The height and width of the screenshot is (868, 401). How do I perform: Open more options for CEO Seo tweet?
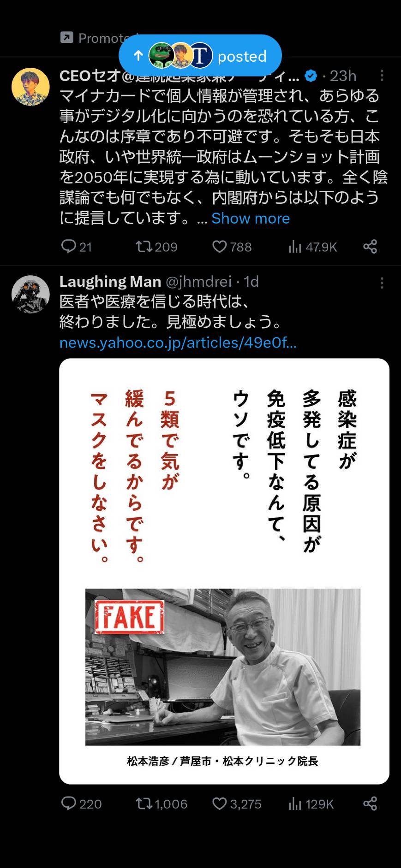(382, 76)
